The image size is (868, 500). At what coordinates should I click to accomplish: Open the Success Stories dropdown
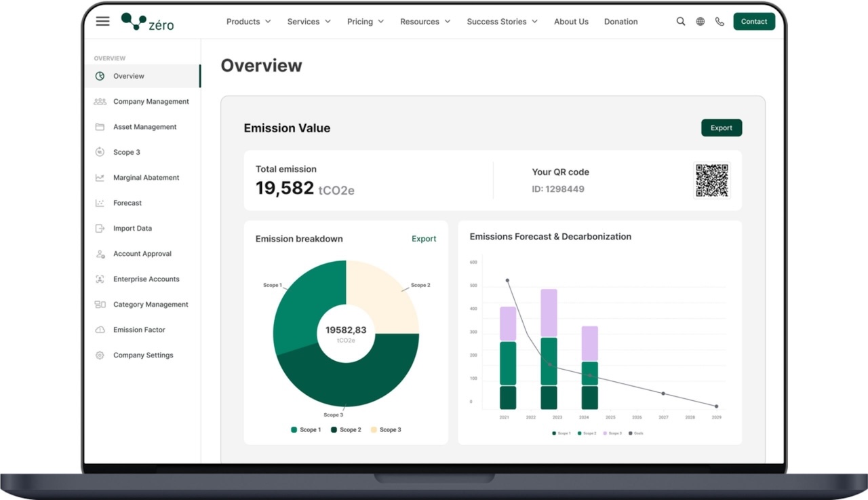click(x=502, y=22)
